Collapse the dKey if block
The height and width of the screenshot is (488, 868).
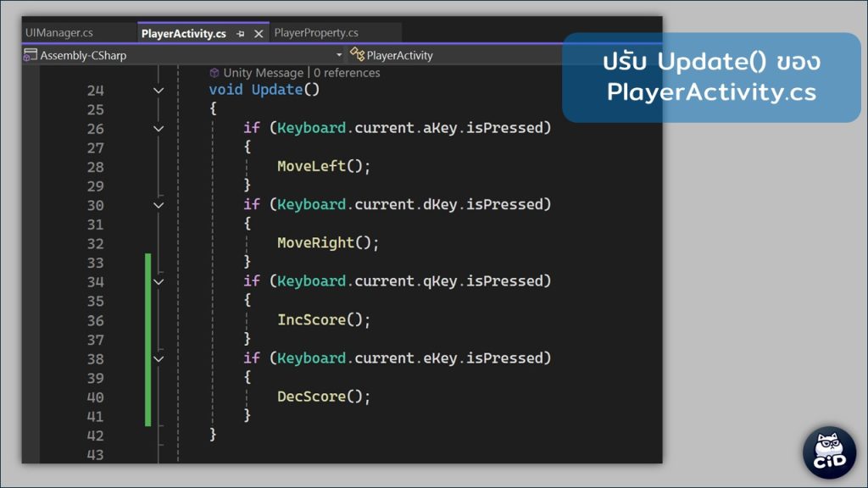click(159, 205)
